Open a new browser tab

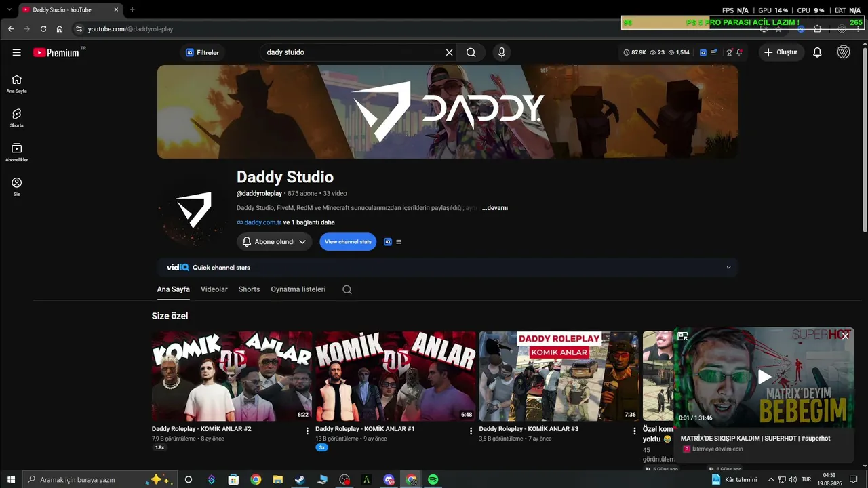pos(132,9)
